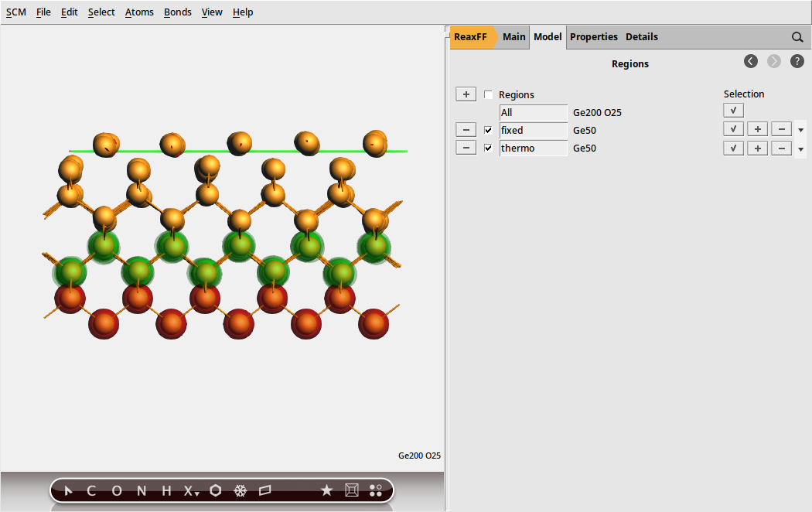
Task: Add a new region with plus button
Action: pos(466,94)
